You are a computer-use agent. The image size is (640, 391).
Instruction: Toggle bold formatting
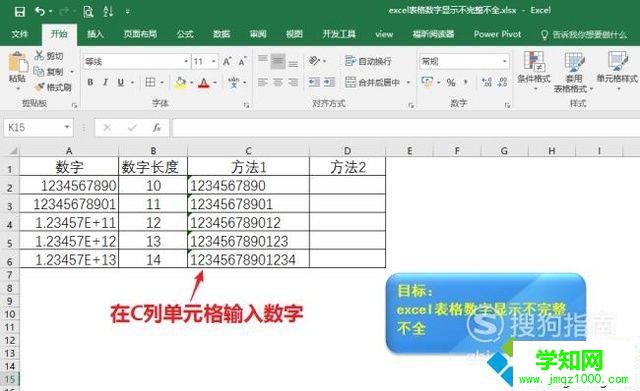[90, 82]
